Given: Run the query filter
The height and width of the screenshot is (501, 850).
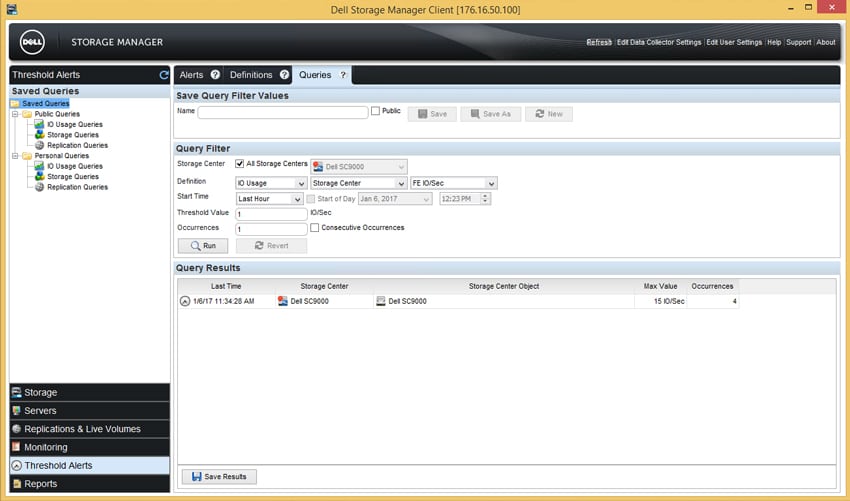Looking at the screenshot, I should [x=203, y=246].
